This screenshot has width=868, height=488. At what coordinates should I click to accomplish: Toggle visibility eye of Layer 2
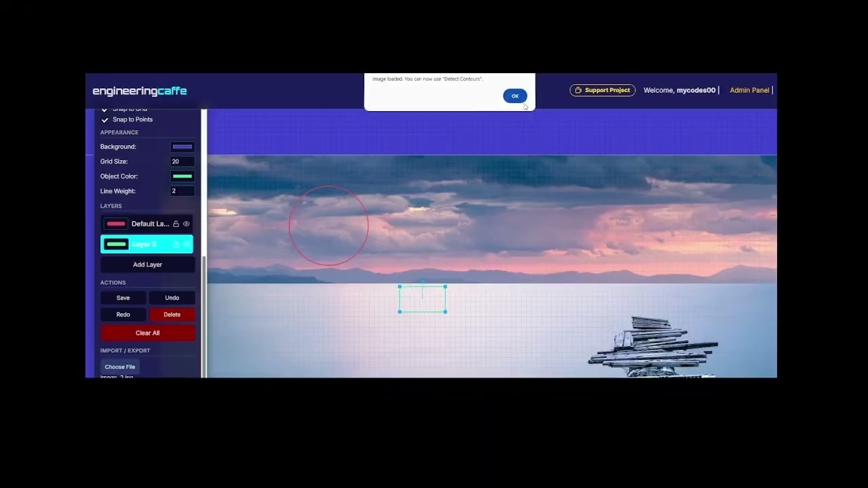coord(186,244)
